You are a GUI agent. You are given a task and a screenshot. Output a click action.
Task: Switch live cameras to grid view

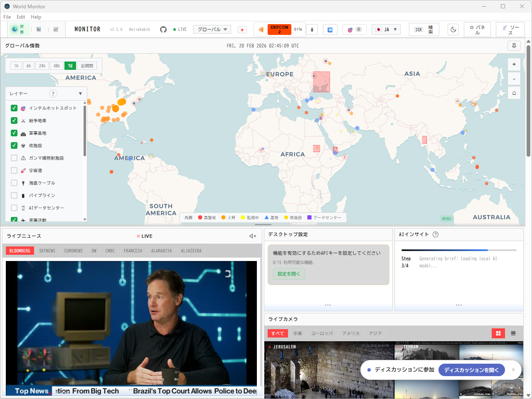[498, 333]
